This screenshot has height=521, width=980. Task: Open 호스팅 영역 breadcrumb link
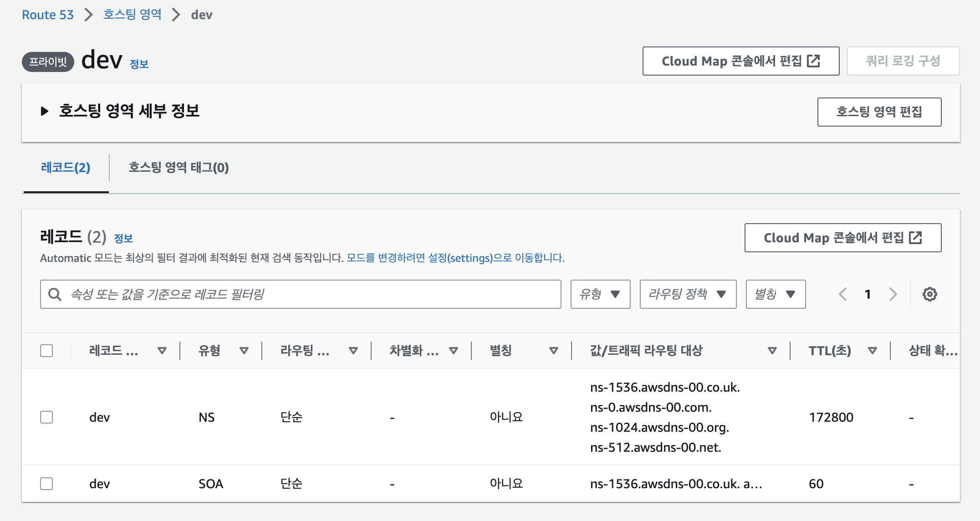(132, 15)
